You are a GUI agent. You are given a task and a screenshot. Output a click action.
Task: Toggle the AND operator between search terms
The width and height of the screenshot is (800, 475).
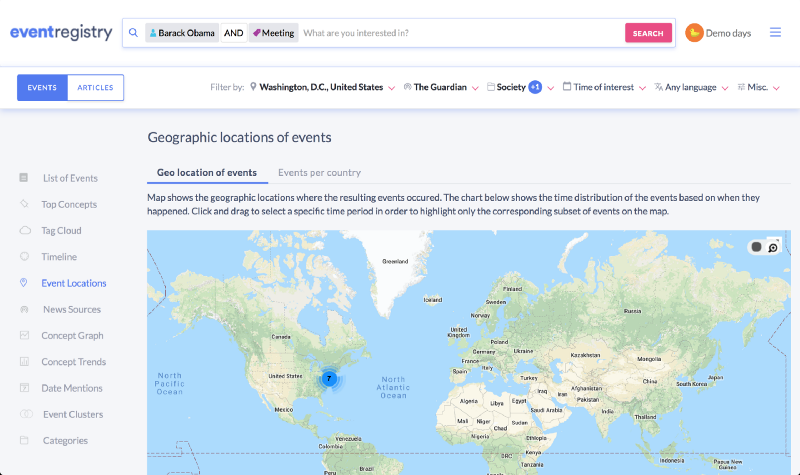pyautogui.click(x=234, y=33)
